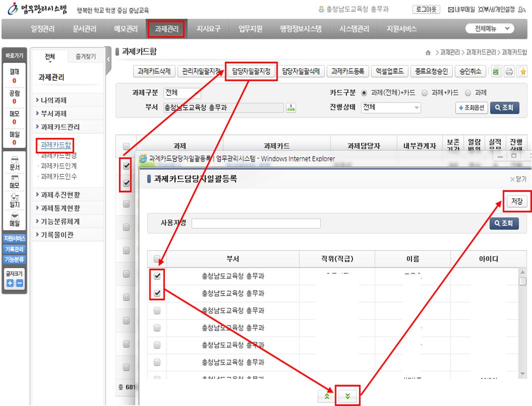Switch to the 전체 sidebar tab
Viewport: 532px width, 406px height.
point(49,56)
